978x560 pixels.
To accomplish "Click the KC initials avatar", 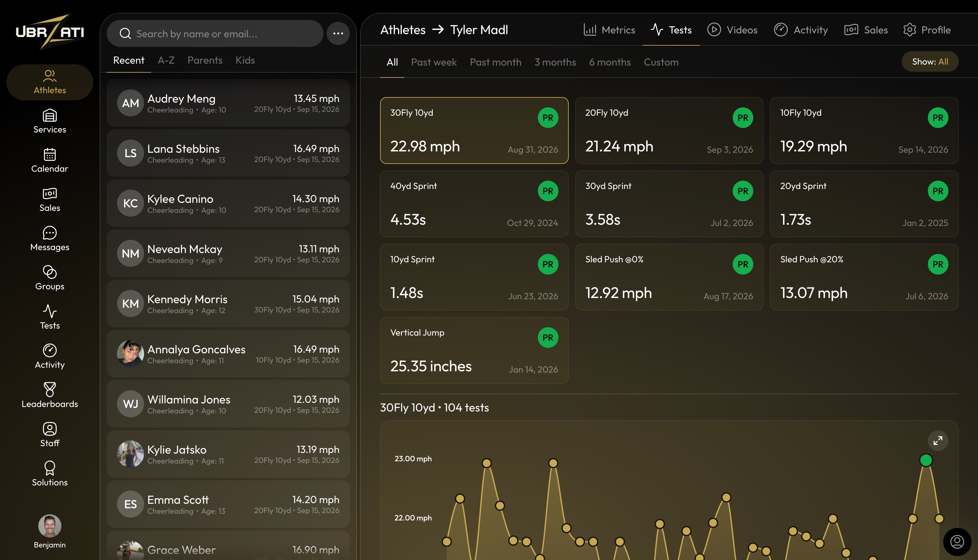I will [x=131, y=203].
